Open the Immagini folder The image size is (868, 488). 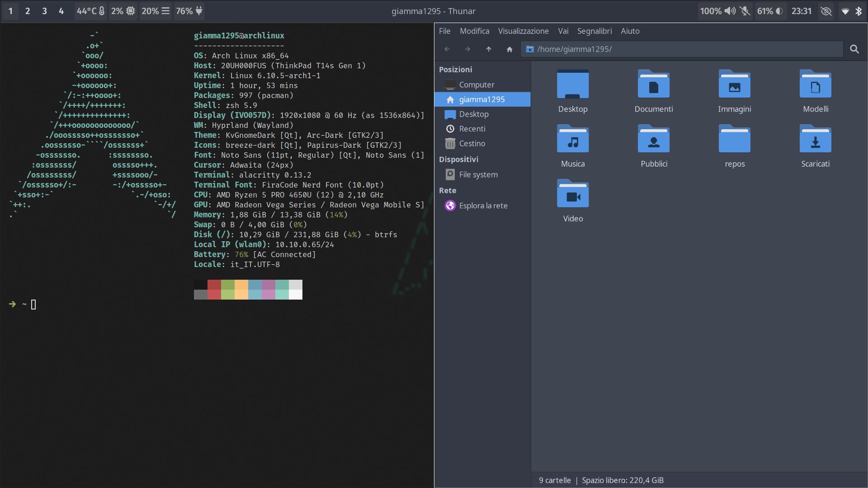(x=735, y=84)
